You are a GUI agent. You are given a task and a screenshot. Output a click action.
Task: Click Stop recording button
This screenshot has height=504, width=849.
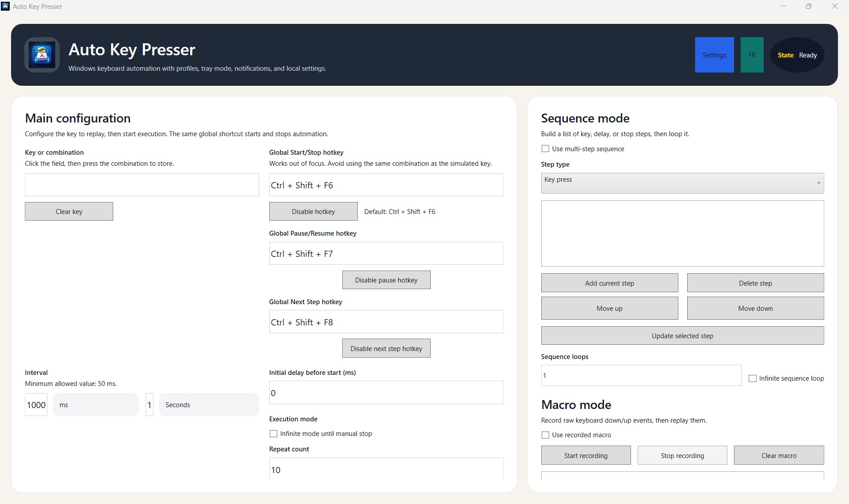pos(682,455)
